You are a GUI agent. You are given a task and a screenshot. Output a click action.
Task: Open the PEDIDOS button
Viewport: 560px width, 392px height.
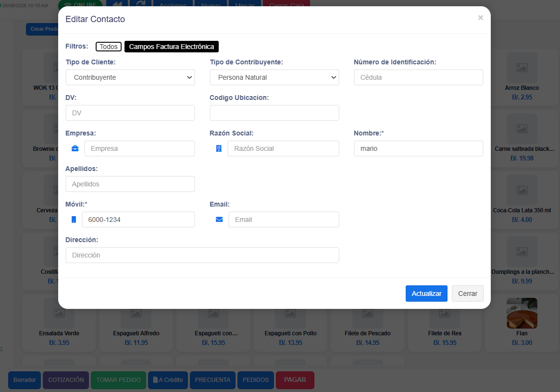(x=256, y=380)
